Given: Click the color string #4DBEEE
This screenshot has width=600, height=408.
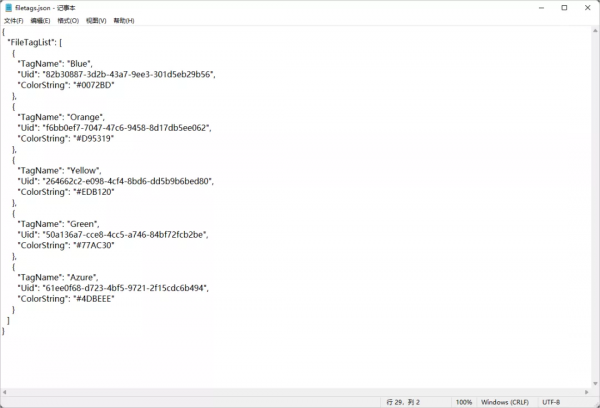Looking at the screenshot, I should 94,299.
